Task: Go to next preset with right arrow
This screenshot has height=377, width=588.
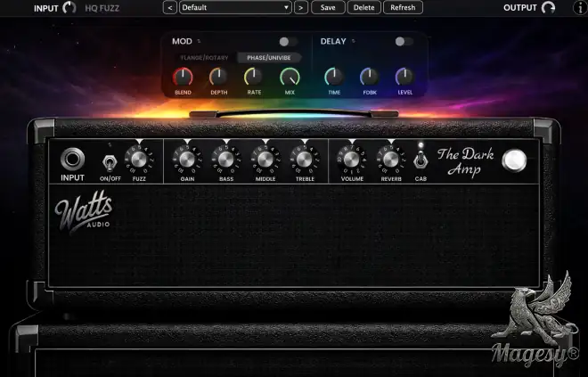Action: pyautogui.click(x=301, y=7)
